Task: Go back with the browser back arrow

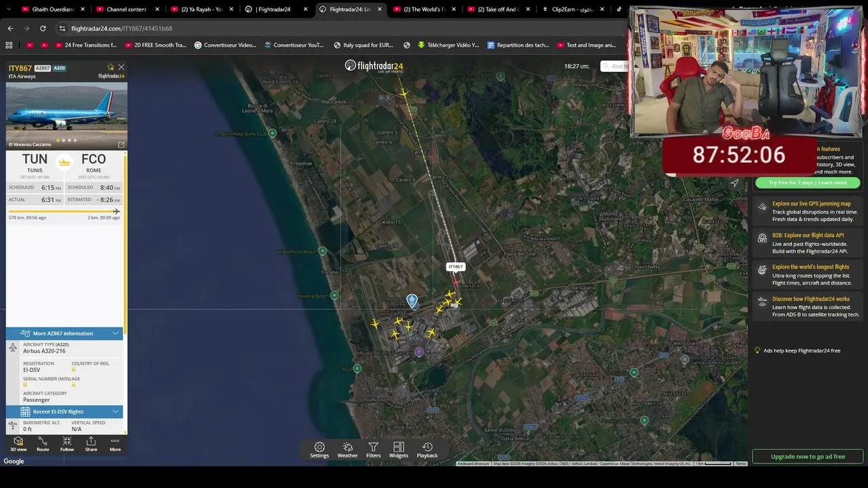Action: [x=10, y=28]
